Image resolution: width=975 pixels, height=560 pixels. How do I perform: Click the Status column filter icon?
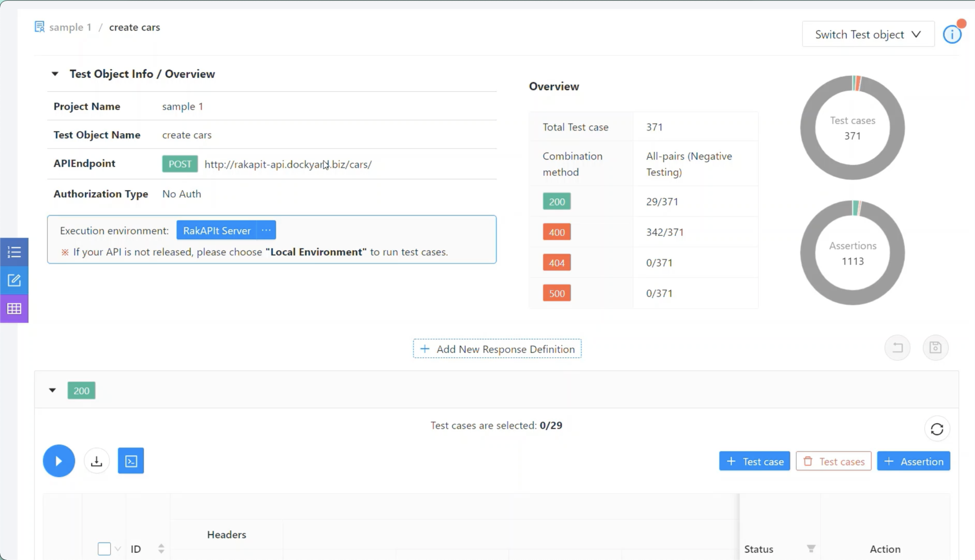[x=811, y=549]
